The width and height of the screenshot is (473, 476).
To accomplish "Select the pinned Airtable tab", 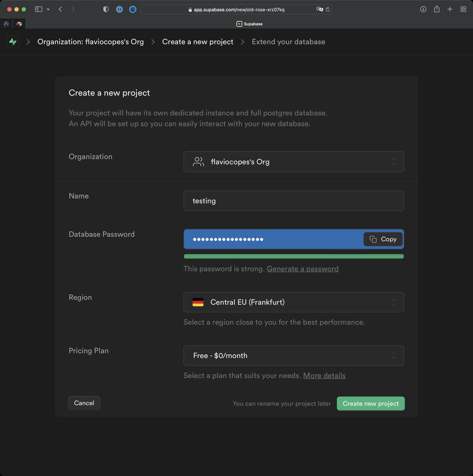I will point(19,24).
